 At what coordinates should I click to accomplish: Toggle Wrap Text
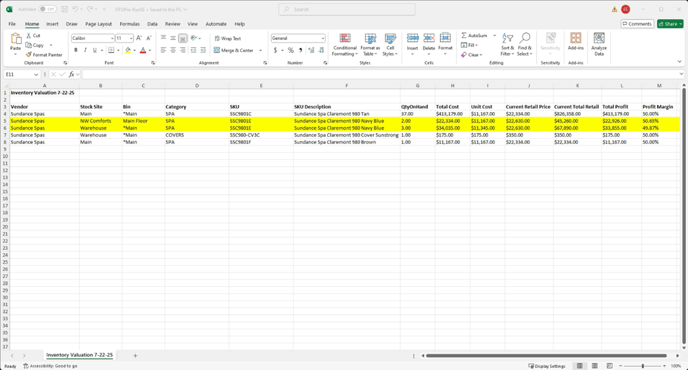(228, 38)
